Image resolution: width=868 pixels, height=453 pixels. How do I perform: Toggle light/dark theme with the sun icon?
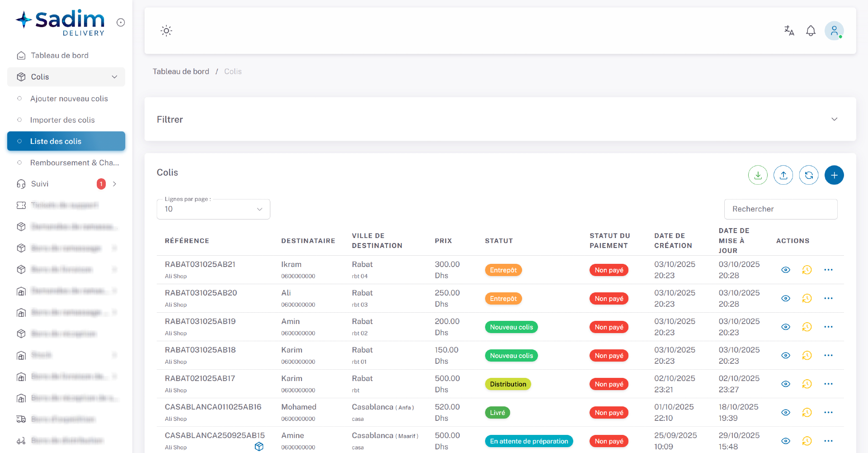point(166,30)
